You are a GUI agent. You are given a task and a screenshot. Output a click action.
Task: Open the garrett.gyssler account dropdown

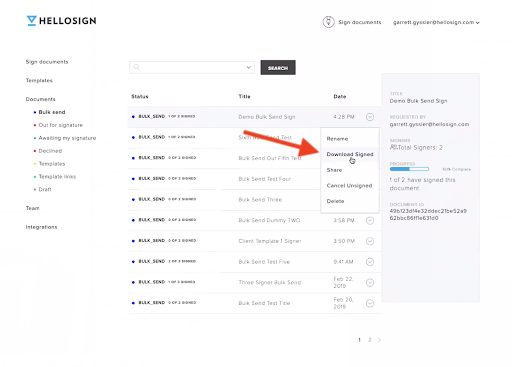(436, 22)
